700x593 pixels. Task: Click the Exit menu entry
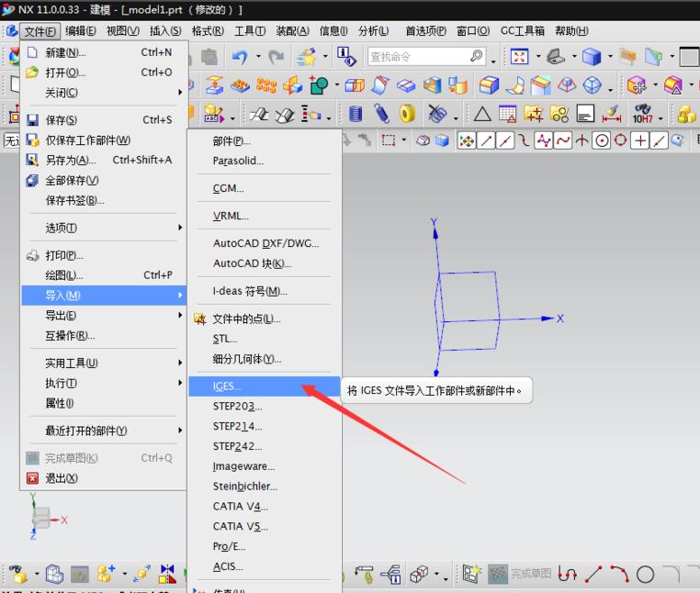(x=104, y=478)
